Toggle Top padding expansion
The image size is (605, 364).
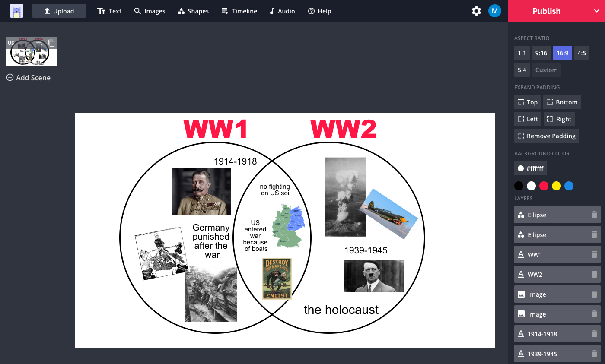coord(528,102)
